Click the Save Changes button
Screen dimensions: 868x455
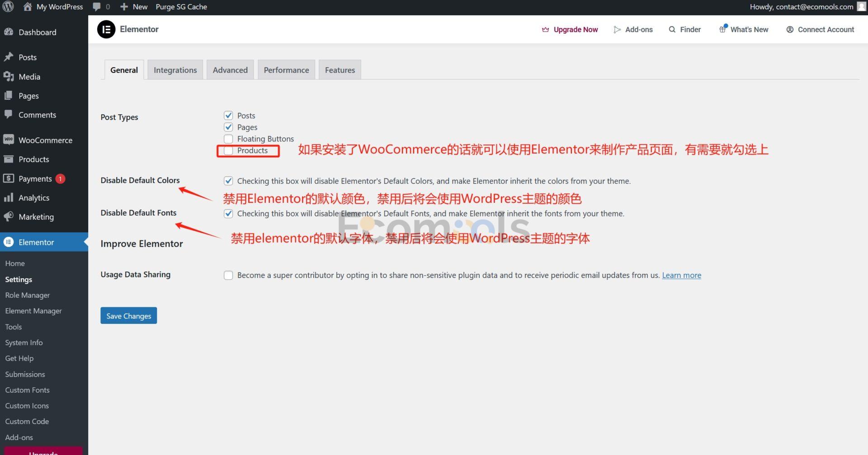128,316
